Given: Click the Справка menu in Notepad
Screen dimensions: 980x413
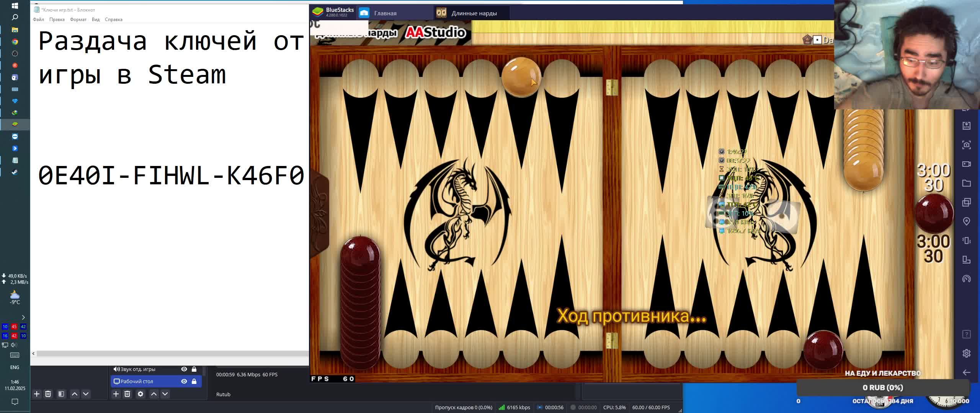Looking at the screenshot, I should (114, 20).
